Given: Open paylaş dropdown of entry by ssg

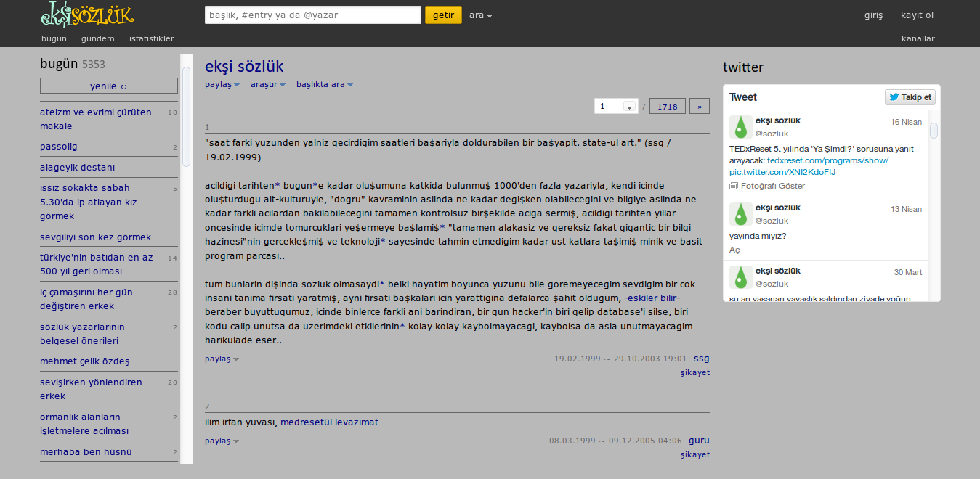Looking at the screenshot, I should pyautogui.click(x=222, y=359).
